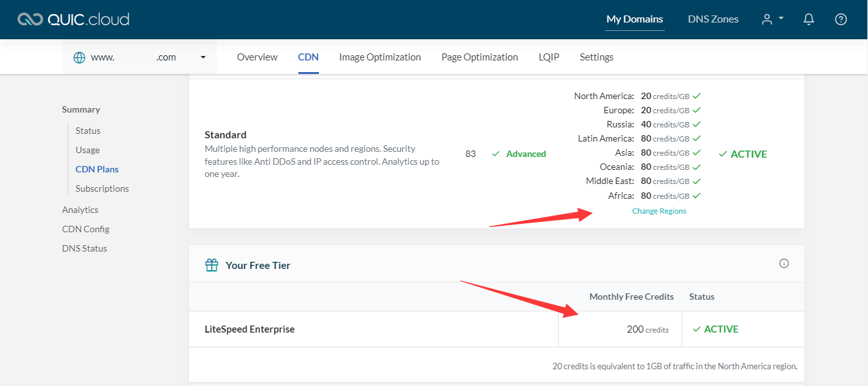This screenshot has height=386, width=868.
Task: Open the help question mark icon
Action: [x=840, y=19]
